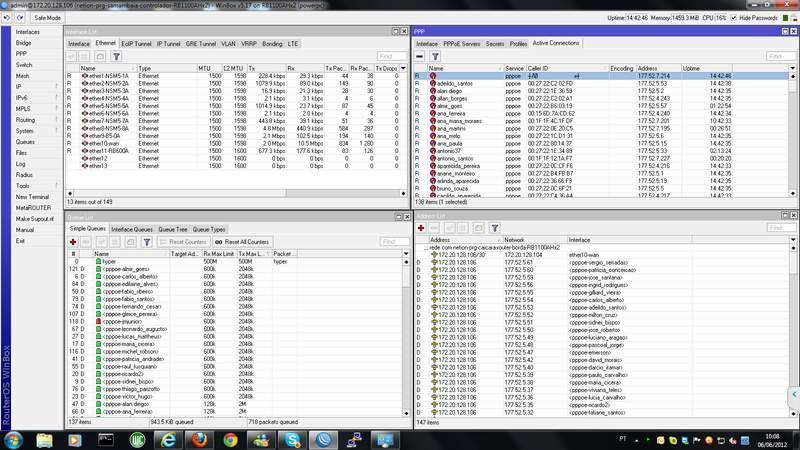The width and height of the screenshot is (800, 450).
Task: Click the comment icon in Interface List toolbar
Action: tap(100, 56)
